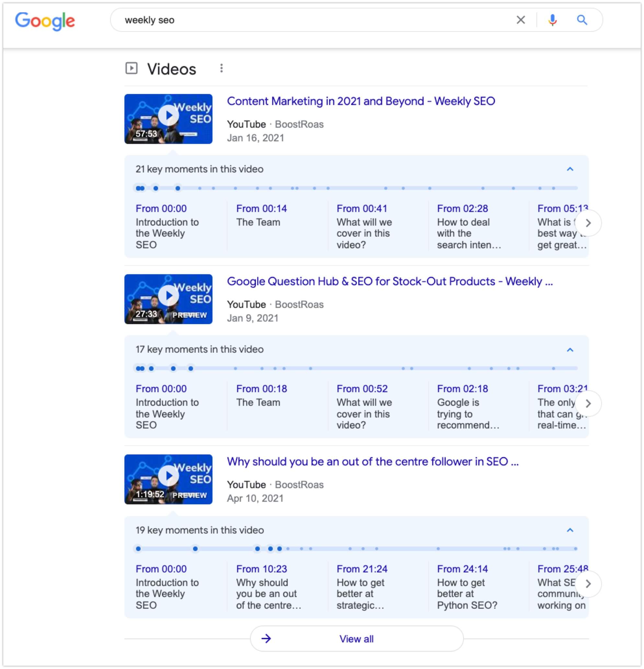Jump to From 02:28 How to deal with search intent
644x669 pixels.
pyautogui.click(x=469, y=227)
